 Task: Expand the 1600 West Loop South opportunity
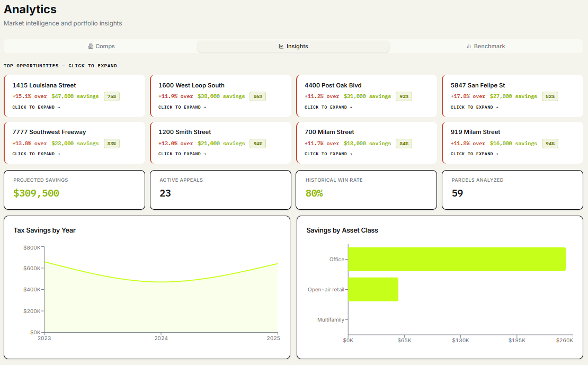220,96
